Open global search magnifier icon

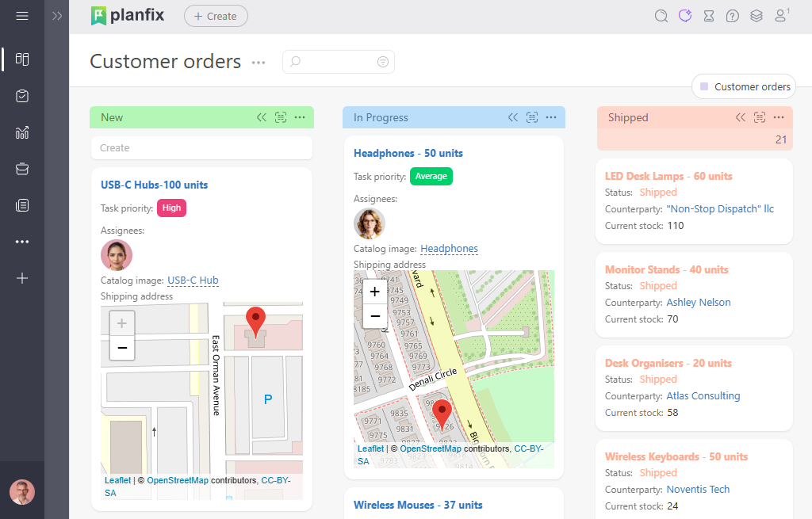tap(661, 16)
